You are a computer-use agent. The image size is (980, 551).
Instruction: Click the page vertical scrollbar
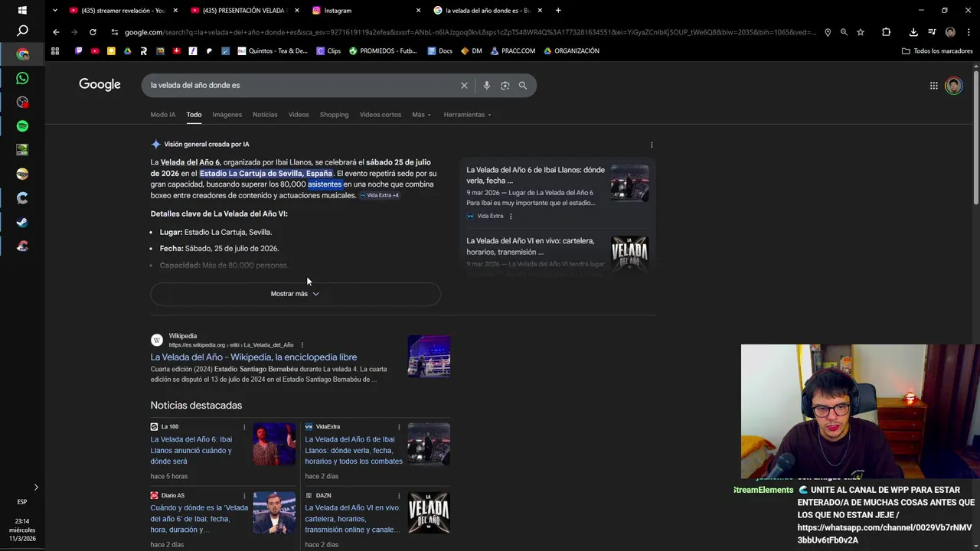(x=975, y=138)
